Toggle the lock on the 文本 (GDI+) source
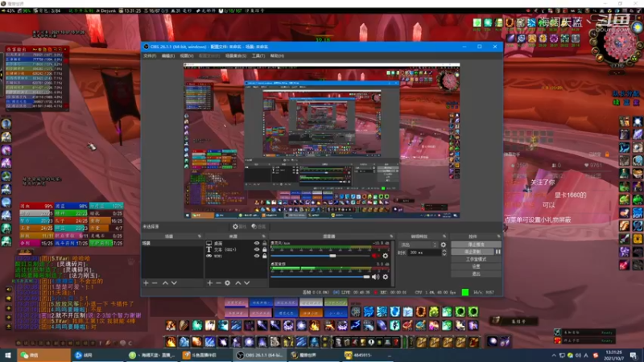This screenshot has width=644, height=362. [265, 249]
